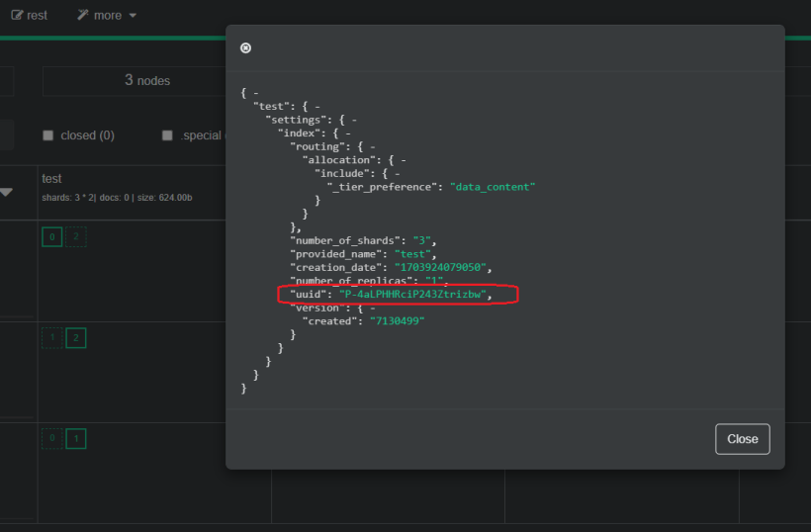Toggle the .special indices checkbox

click(167, 135)
